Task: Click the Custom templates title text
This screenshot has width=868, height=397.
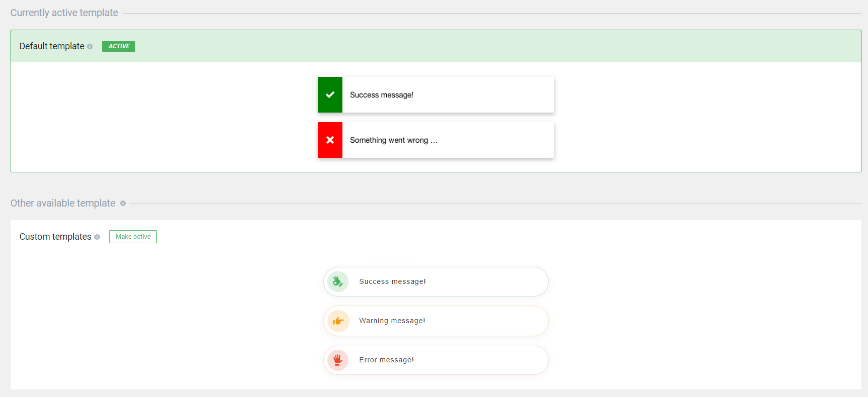Action: [55, 237]
